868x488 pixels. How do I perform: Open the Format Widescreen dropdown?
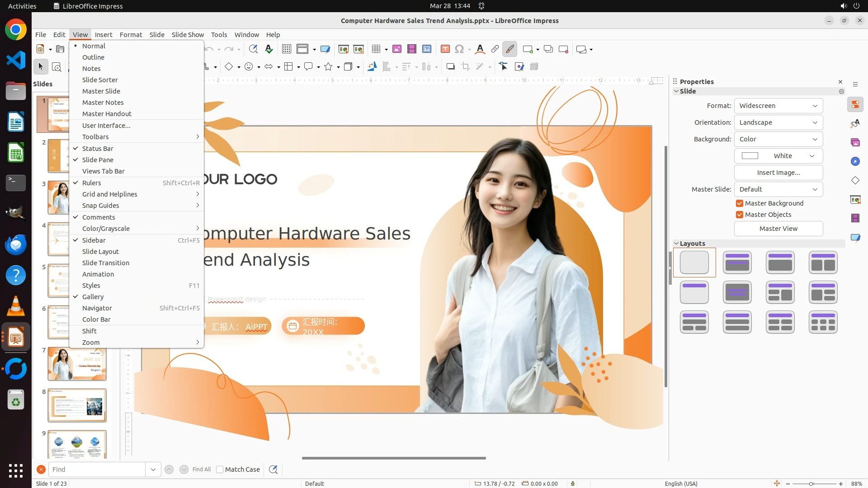(x=778, y=106)
